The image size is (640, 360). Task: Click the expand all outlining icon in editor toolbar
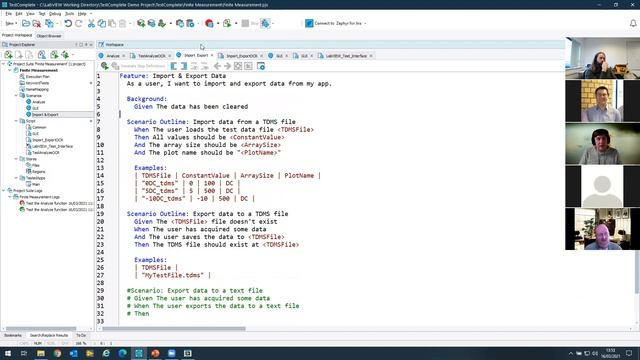(238, 66)
